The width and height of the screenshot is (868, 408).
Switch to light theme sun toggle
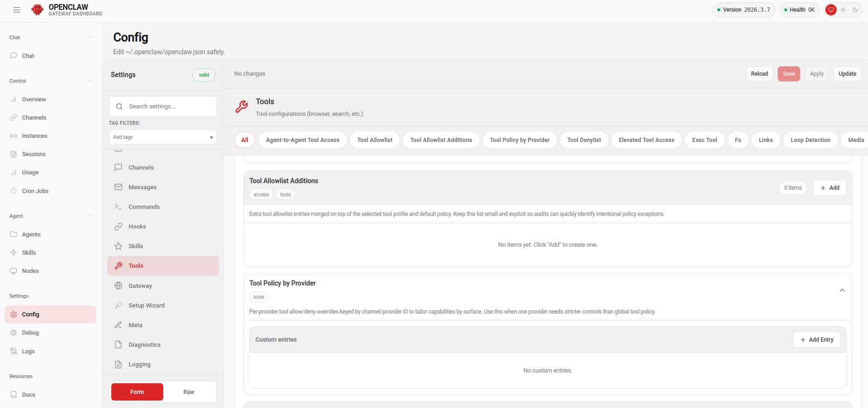pyautogui.click(x=843, y=10)
